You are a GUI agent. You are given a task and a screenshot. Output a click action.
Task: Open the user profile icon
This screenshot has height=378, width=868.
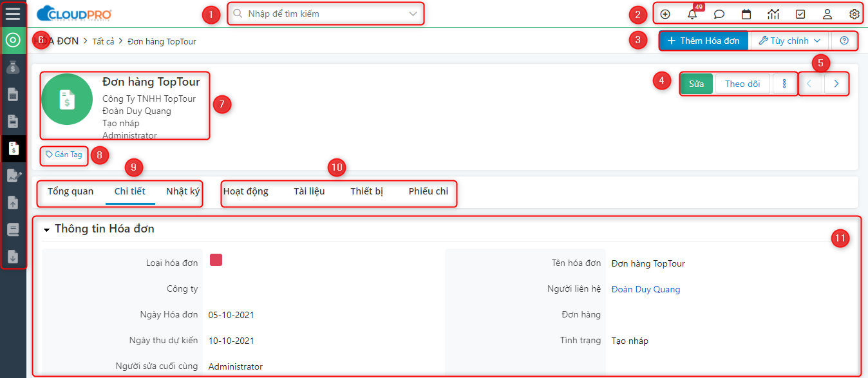[827, 14]
